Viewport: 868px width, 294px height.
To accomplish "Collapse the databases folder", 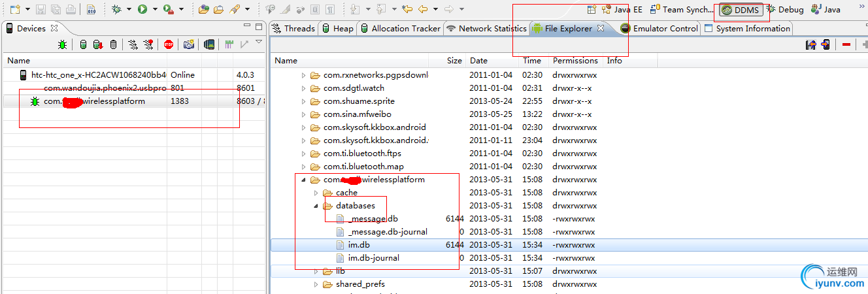I will click(x=316, y=206).
